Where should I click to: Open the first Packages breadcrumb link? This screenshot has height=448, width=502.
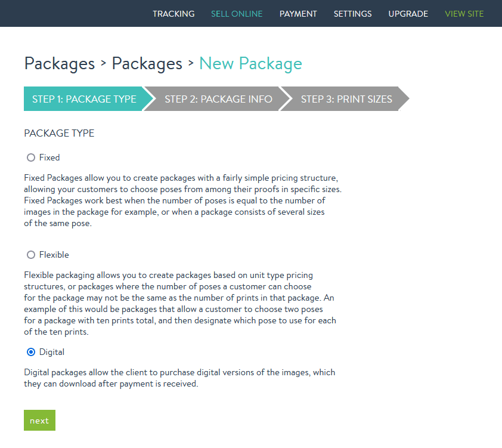click(60, 64)
